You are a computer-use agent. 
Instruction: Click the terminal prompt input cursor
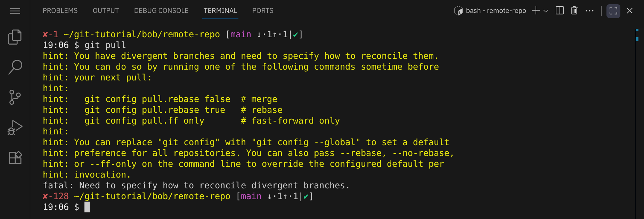tap(87, 207)
